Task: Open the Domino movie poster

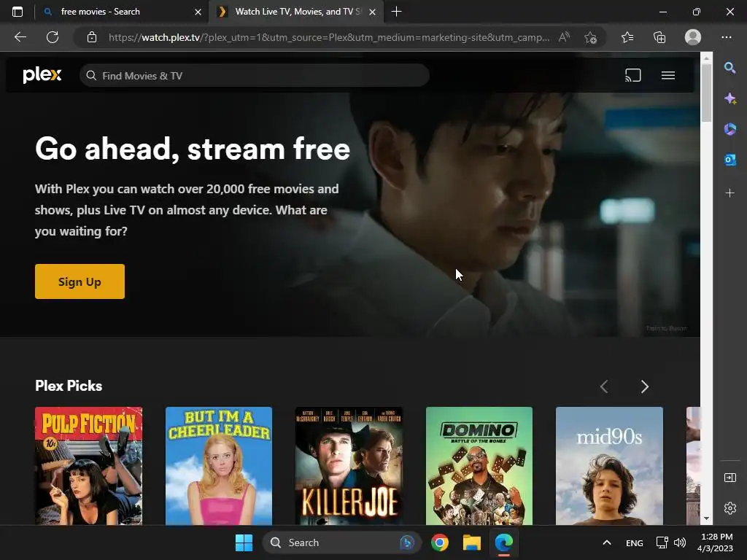Action: tap(479, 466)
